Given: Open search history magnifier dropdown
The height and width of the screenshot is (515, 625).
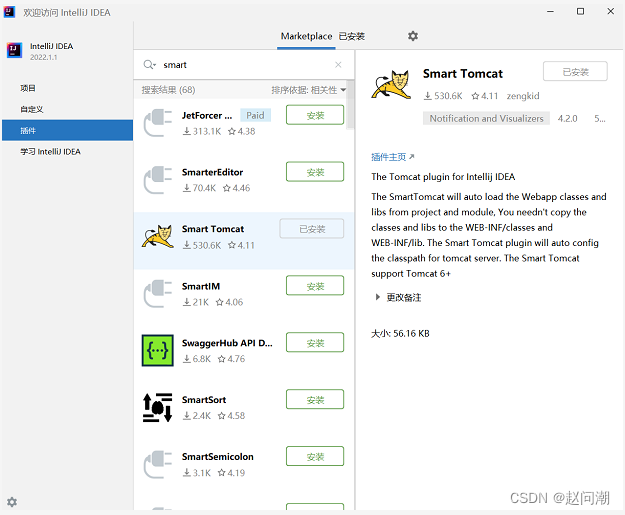Looking at the screenshot, I should click(x=150, y=65).
